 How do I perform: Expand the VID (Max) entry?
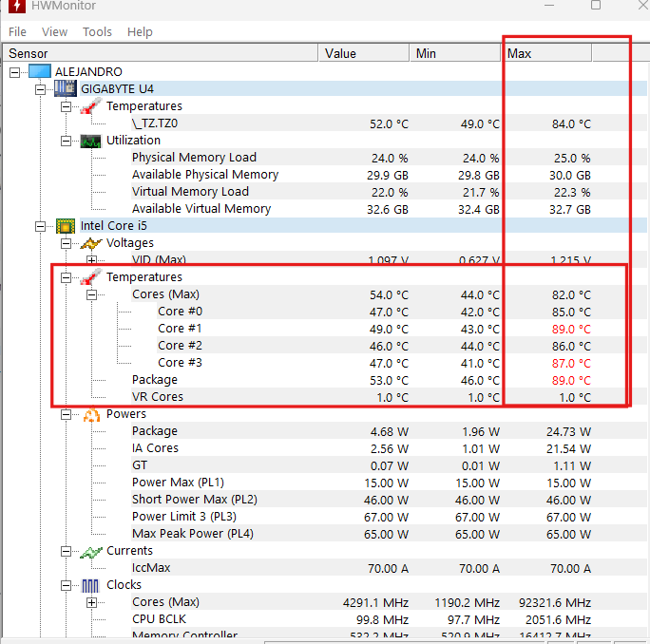[91, 260]
